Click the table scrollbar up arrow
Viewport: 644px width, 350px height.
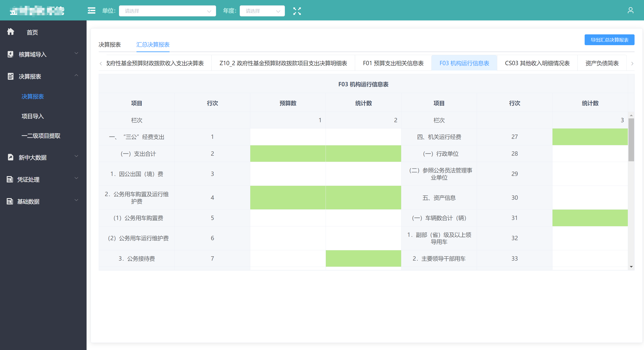click(631, 115)
